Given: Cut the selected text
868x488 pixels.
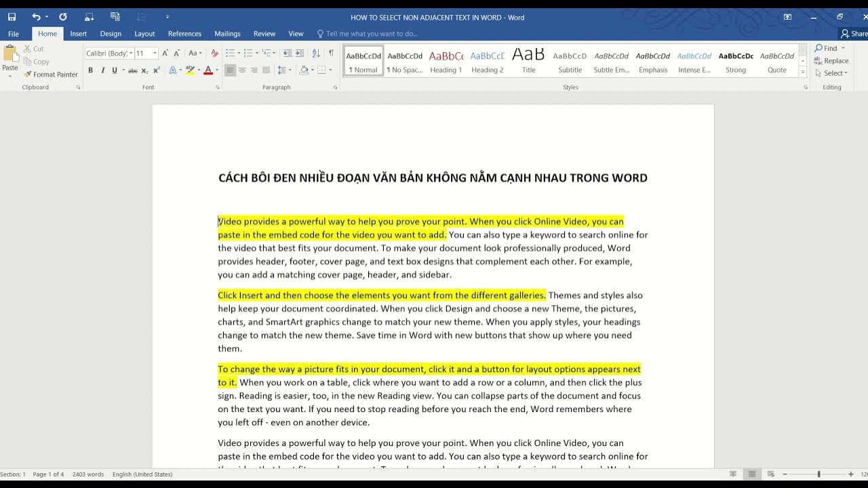Looking at the screenshot, I should [33, 49].
